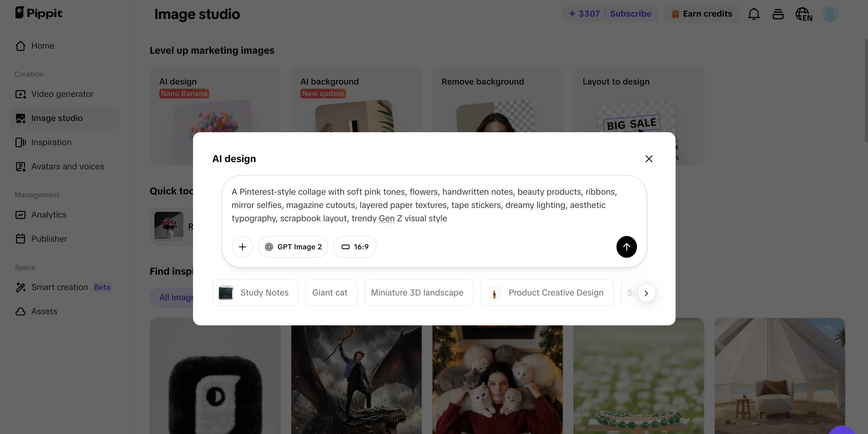The image size is (868, 434).
Task: Open the notifications bell
Action: (x=754, y=14)
